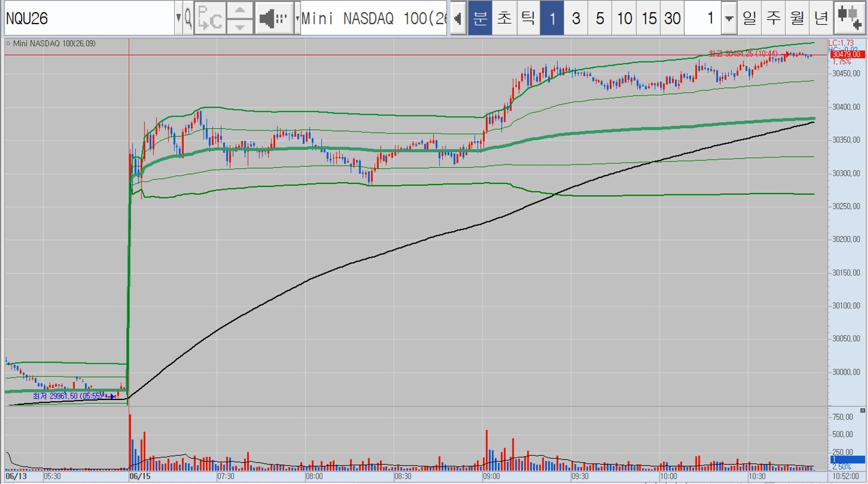Screen dimensions: 868x484
Task: Click the P4C icon in toolbar
Action: [x=210, y=18]
